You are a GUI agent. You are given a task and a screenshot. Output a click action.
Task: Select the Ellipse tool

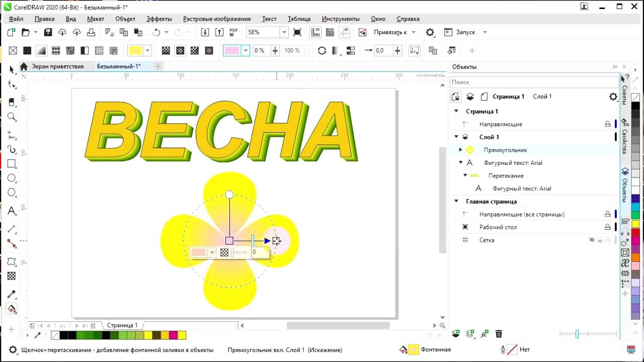12,178
